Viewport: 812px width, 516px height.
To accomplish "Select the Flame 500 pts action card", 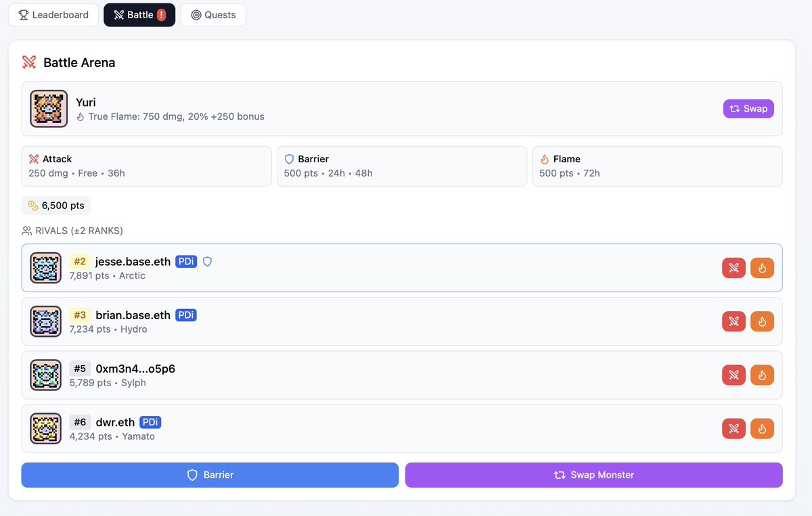I will [657, 166].
